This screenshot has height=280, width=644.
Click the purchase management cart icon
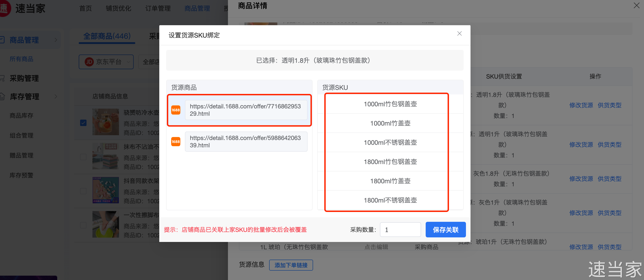point(2,78)
